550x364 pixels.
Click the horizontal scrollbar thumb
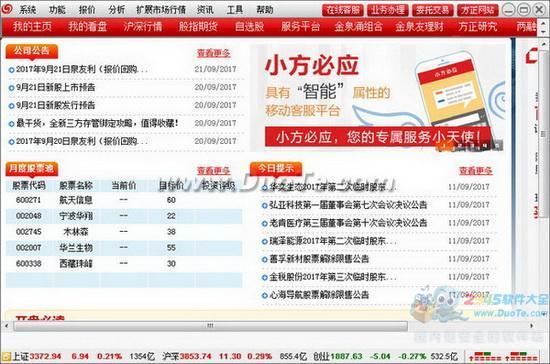click(210, 326)
